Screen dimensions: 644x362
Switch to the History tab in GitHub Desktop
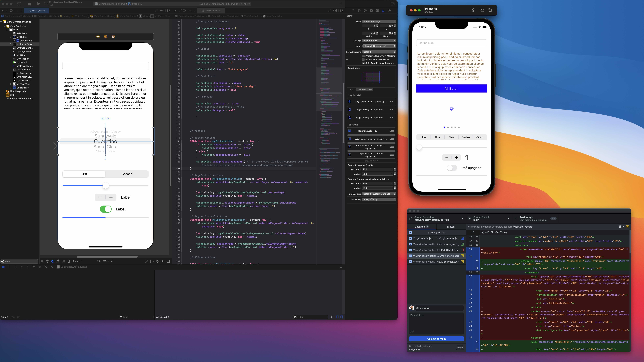(x=451, y=227)
